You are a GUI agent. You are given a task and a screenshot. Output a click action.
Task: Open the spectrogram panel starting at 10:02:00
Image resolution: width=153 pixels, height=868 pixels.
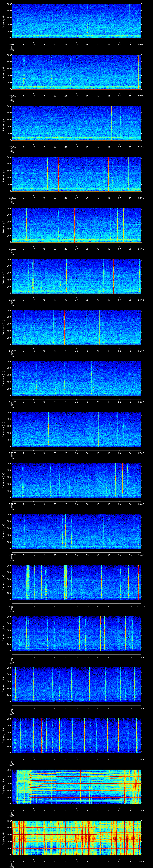[x=76, y=735]
